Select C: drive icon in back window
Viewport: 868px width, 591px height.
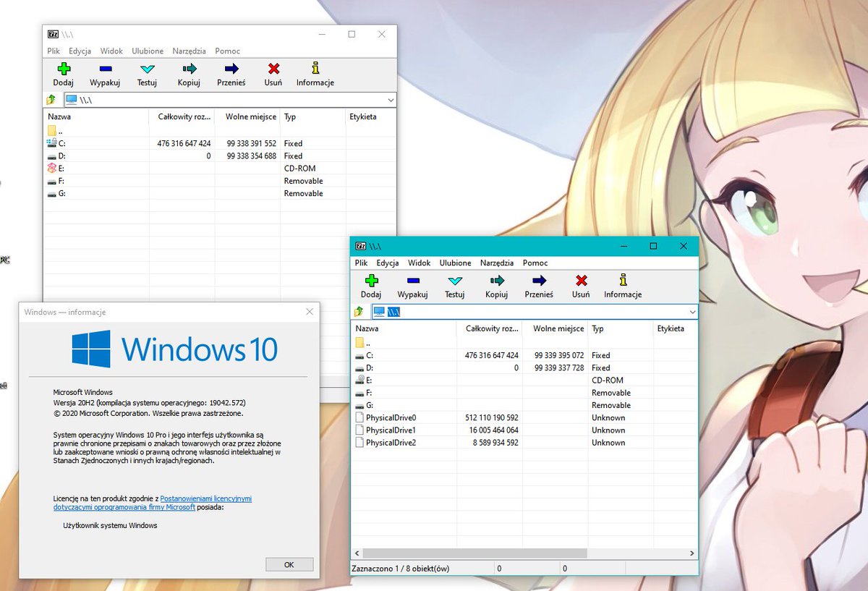point(51,143)
